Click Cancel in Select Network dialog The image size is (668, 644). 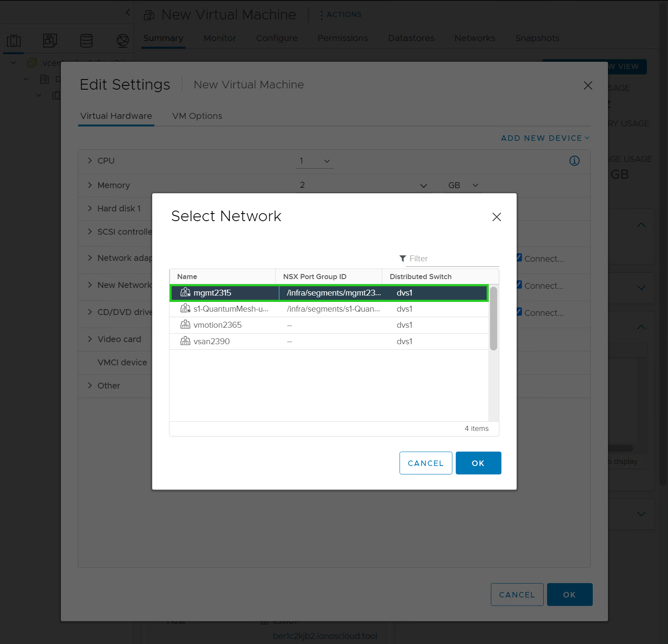[x=426, y=463]
